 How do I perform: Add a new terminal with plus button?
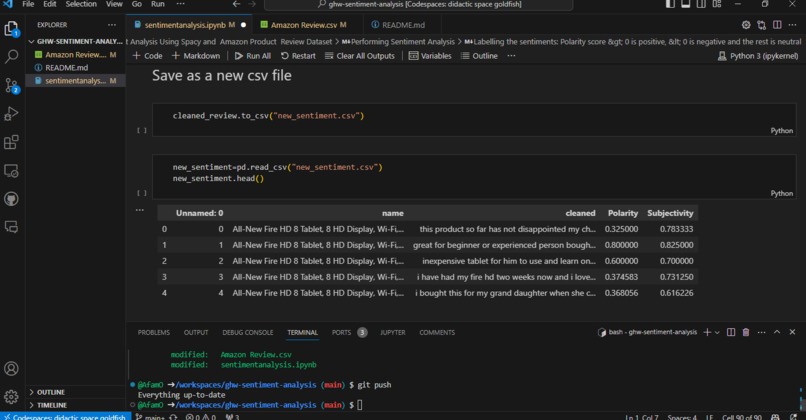pyautogui.click(x=707, y=332)
